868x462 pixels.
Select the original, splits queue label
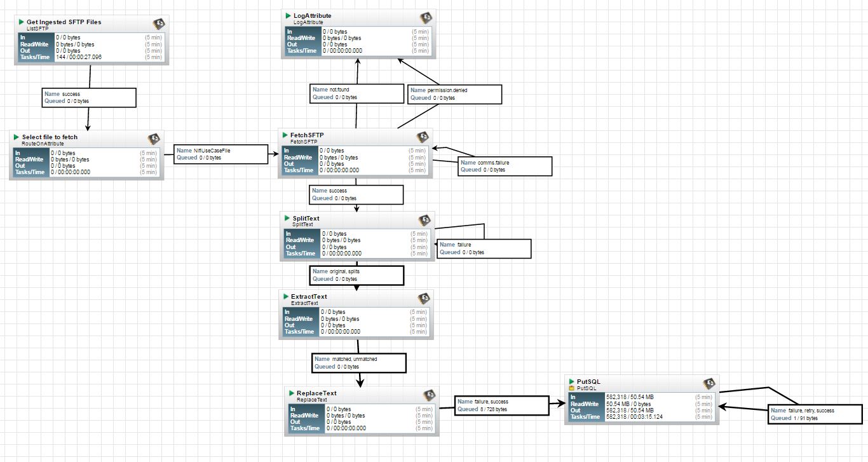[x=358, y=275]
